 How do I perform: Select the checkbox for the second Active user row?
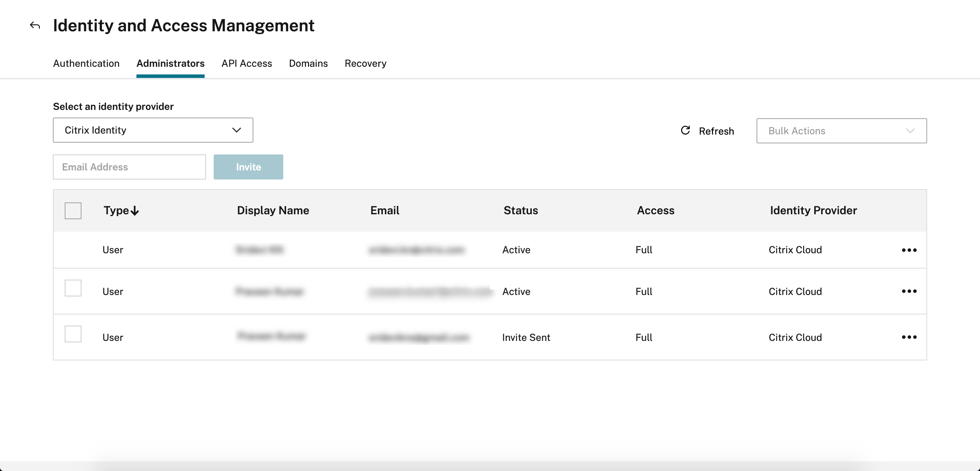73,288
